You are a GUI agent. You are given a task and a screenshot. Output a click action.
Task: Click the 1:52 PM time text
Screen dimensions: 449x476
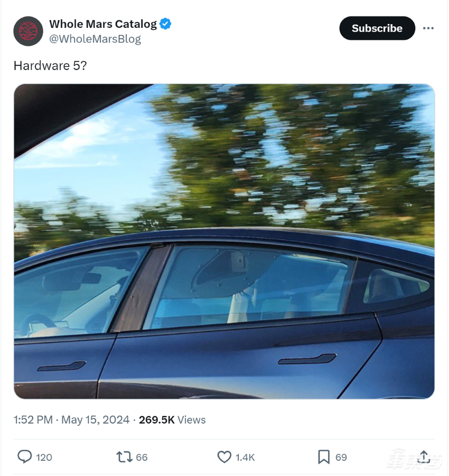click(x=33, y=420)
